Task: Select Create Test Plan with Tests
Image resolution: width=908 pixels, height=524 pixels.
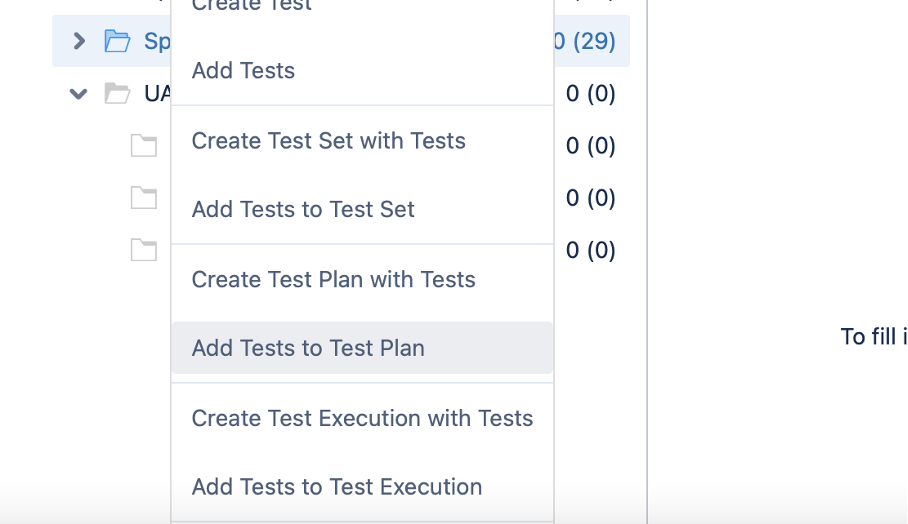Action: [x=333, y=280]
